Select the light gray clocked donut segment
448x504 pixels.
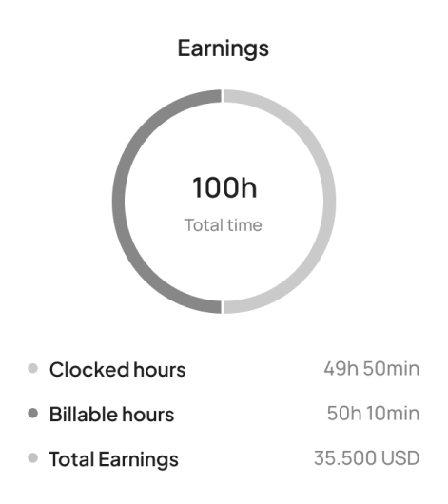(x=329, y=202)
